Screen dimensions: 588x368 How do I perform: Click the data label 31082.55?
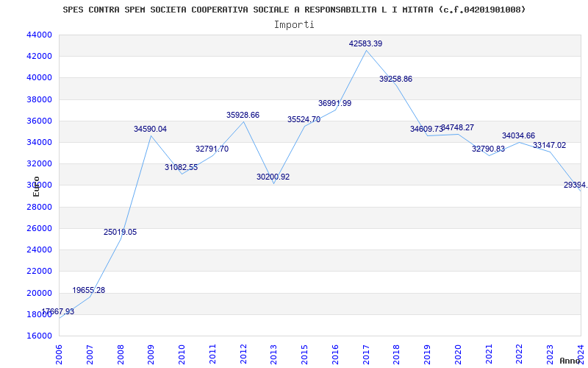point(181,168)
